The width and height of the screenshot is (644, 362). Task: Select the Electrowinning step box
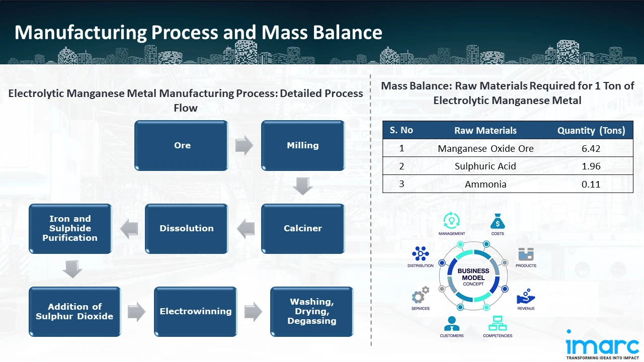pyautogui.click(x=195, y=311)
